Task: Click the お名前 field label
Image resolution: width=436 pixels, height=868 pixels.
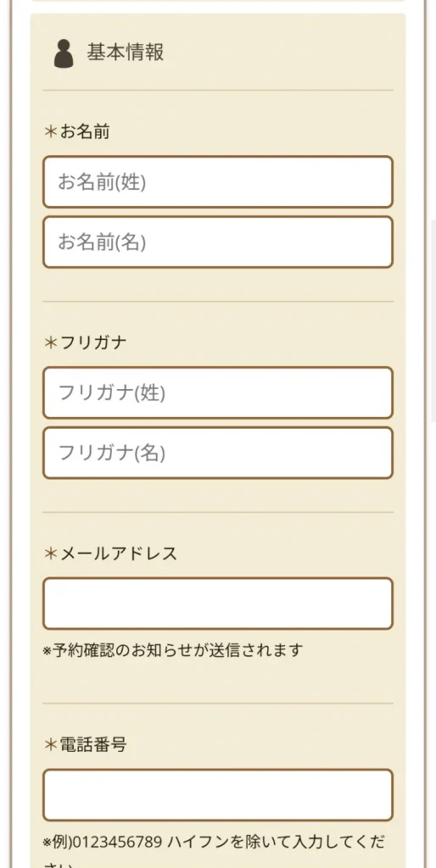Action: [x=85, y=132]
